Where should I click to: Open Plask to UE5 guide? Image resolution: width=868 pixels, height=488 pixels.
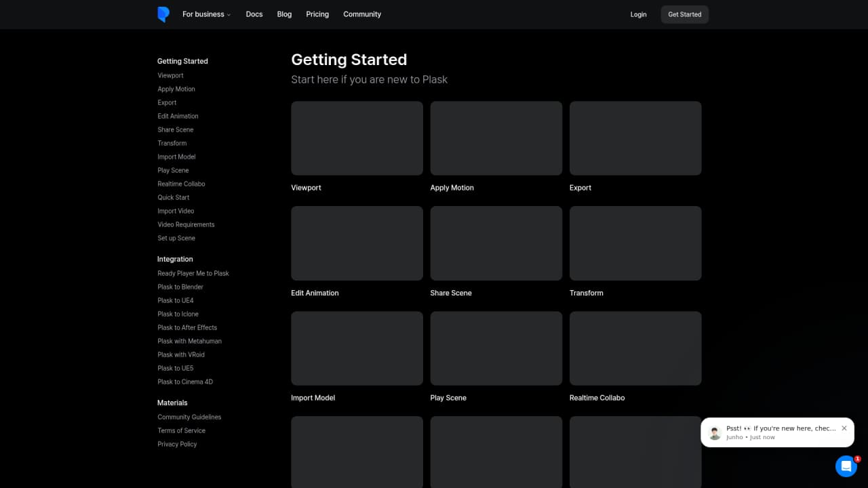click(176, 368)
